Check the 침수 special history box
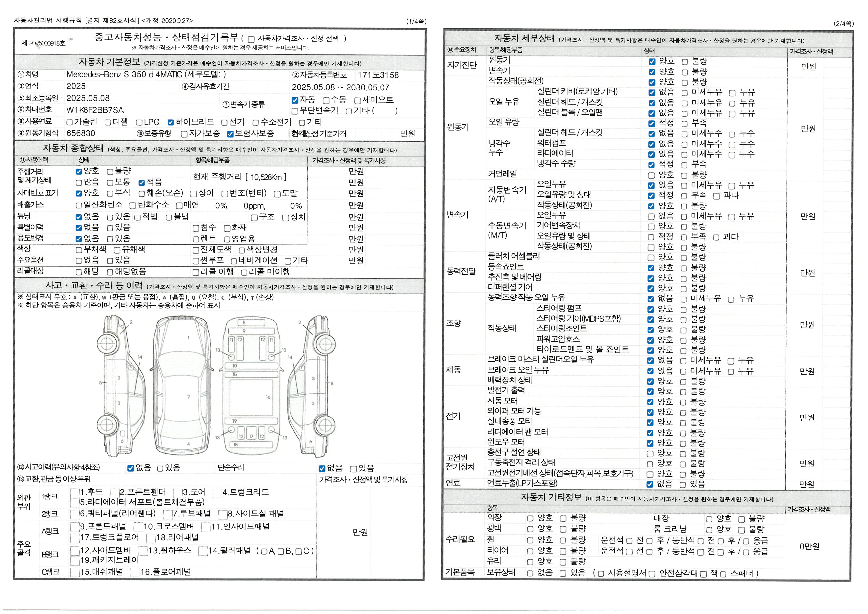Viewport: 868px width, 614px height. click(196, 228)
